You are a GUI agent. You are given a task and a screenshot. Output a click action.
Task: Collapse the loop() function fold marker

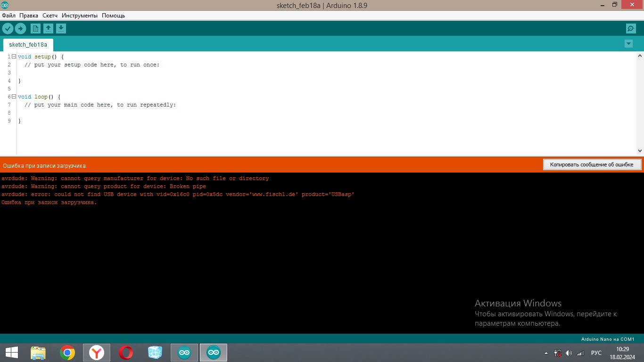point(14,97)
